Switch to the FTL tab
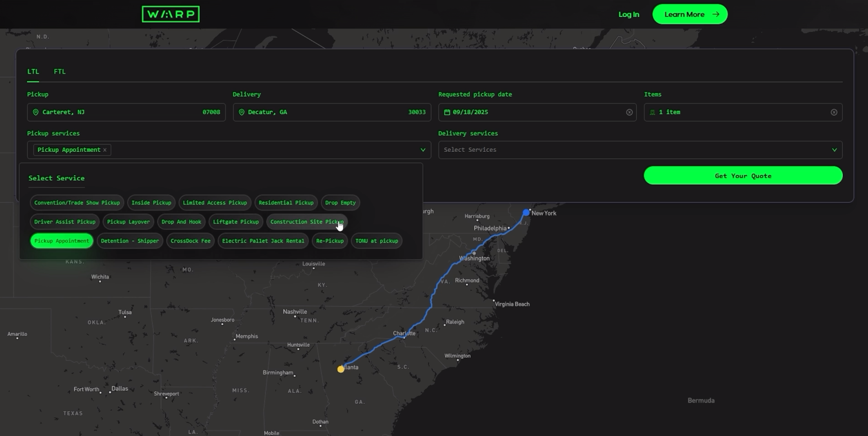The width and height of the screenshot is (868, 436). coord(59,72)
